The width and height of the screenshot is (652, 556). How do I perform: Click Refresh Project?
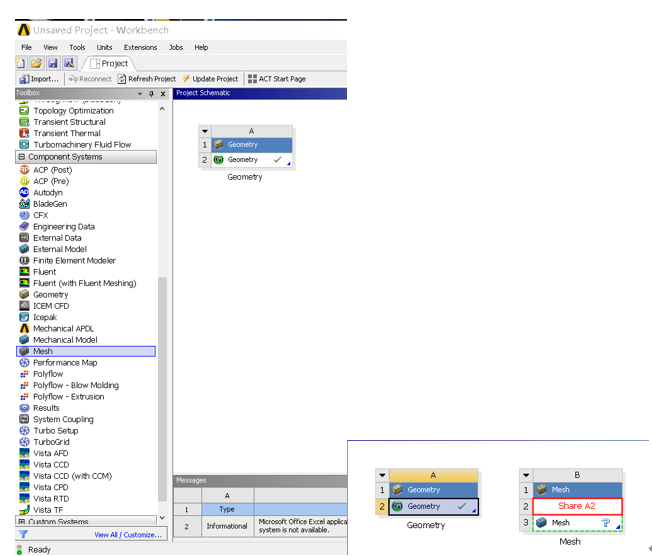tap(147, 79)
